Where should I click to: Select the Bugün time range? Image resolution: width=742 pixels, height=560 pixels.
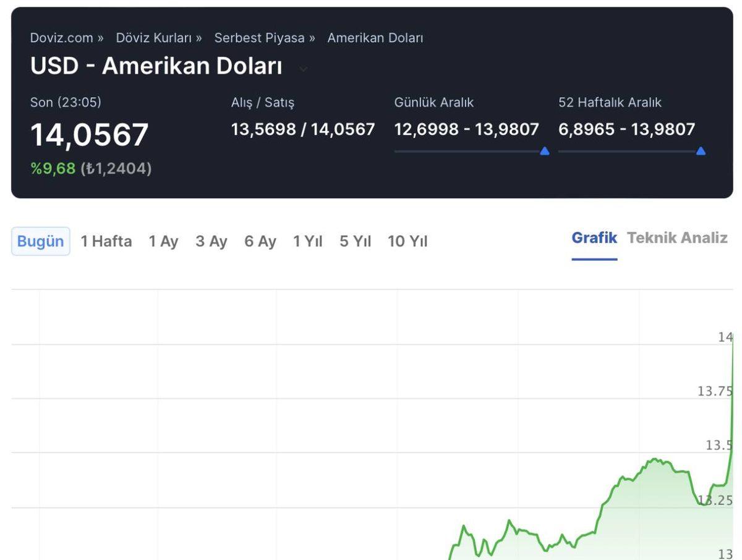[40, 242]
